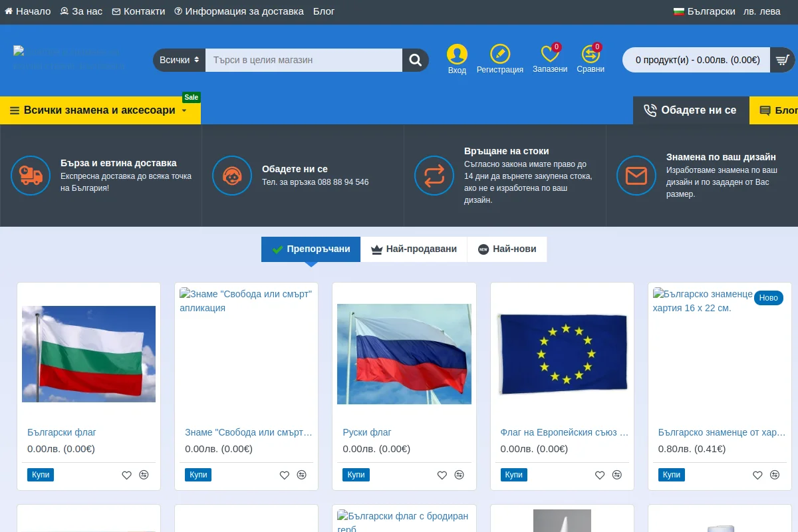Viewport: 798px width, 532px height.
Task: Click Купи for Руски флаг
Action: pyautogui.click(x=356, y=475)
